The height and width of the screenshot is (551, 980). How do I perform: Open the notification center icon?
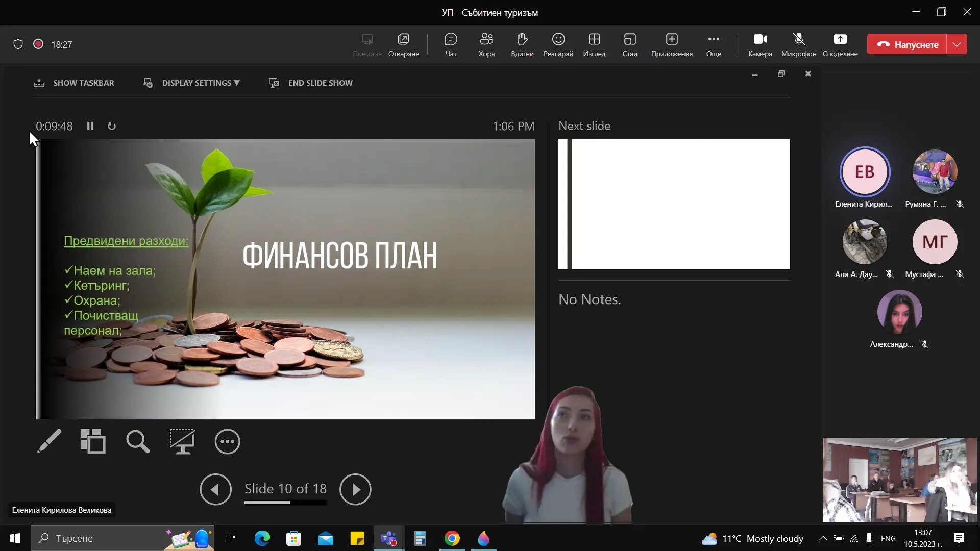point(959,538)
